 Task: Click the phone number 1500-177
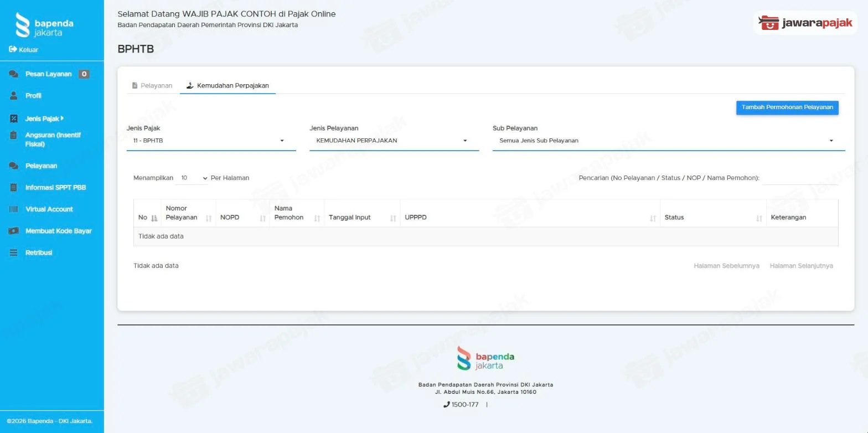[465, 405]
